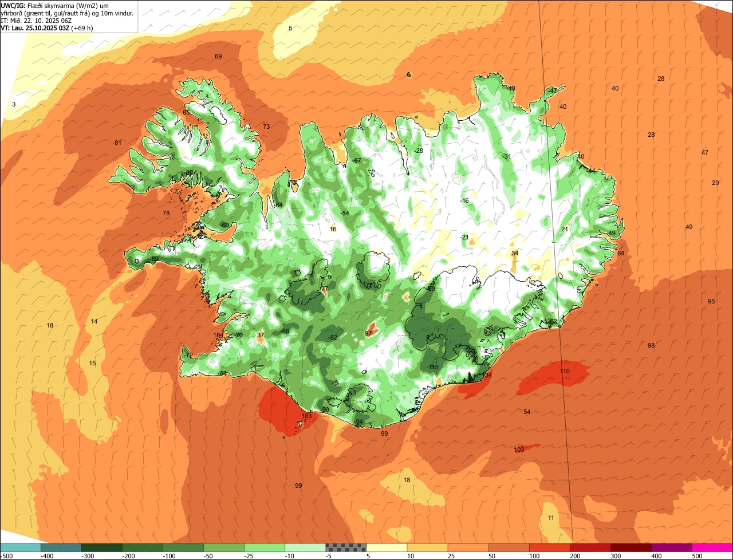The height and width of the screenshot is (560, 733).
Task: Click the legend swatch between 400 and 500
Action: click(671, 547)
